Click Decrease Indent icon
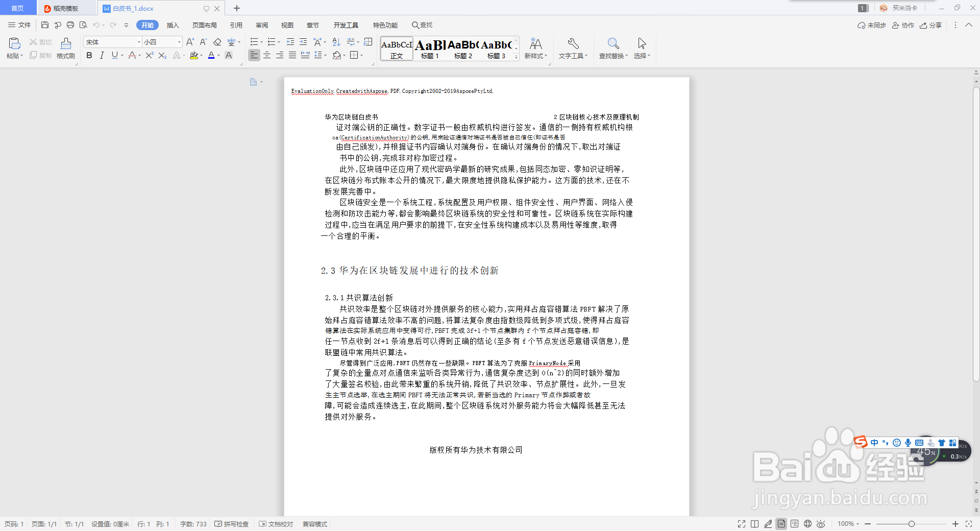Image resolution: width=980 pixels, height=531 pixels. [290, 42]
